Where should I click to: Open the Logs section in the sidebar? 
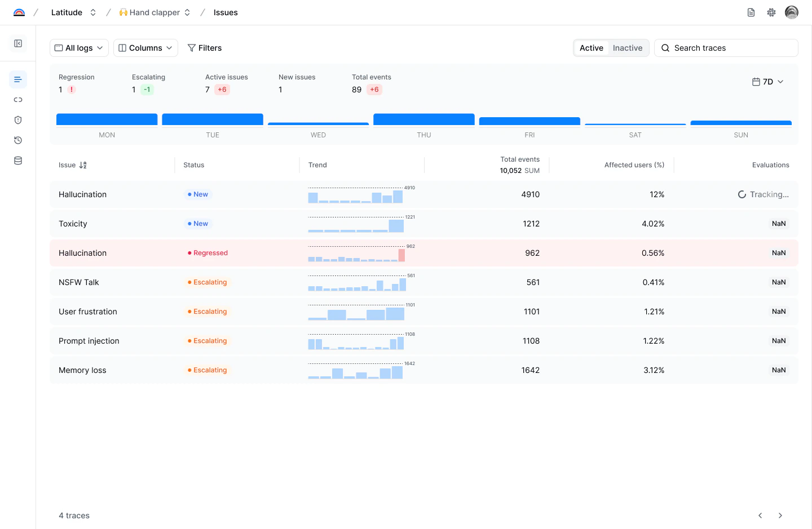[17, 79]
